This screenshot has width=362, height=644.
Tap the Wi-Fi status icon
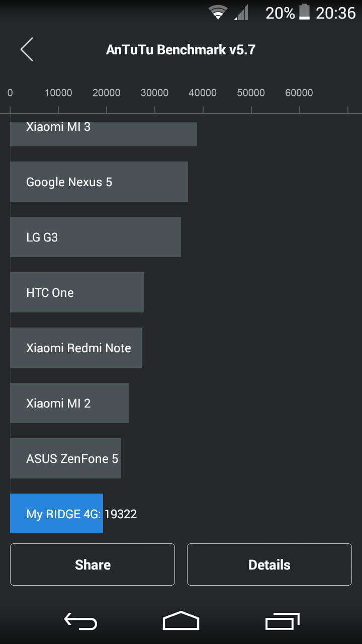pos(218,13)
